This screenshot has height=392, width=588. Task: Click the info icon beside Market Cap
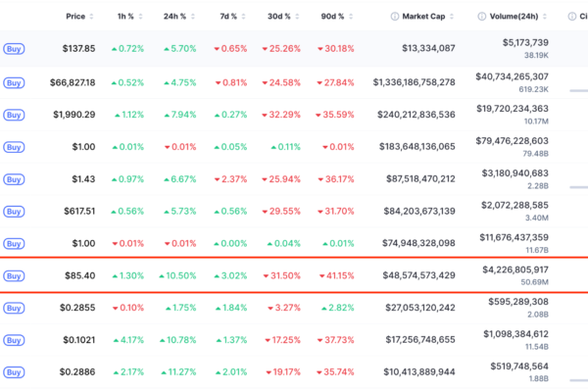coord(395,17)
